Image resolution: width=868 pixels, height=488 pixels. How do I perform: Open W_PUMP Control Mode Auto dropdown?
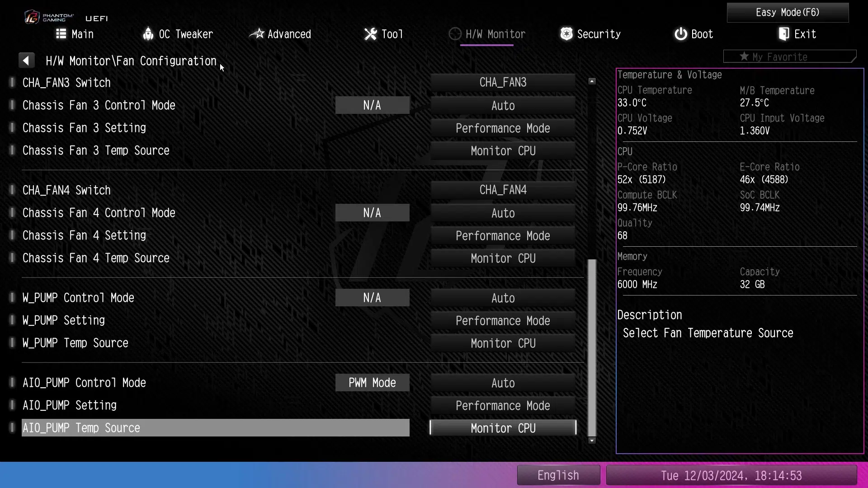click(503, 298)
